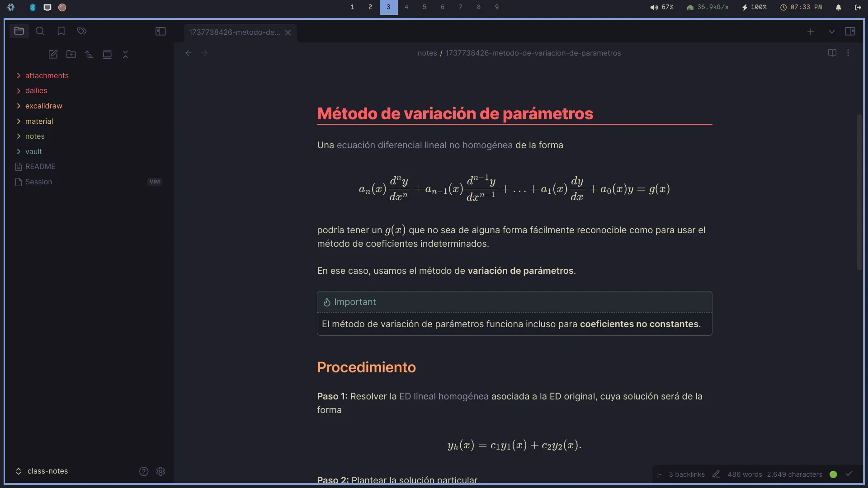Open the help icon
Screen dimensions: 868x488
pos(144,471)
